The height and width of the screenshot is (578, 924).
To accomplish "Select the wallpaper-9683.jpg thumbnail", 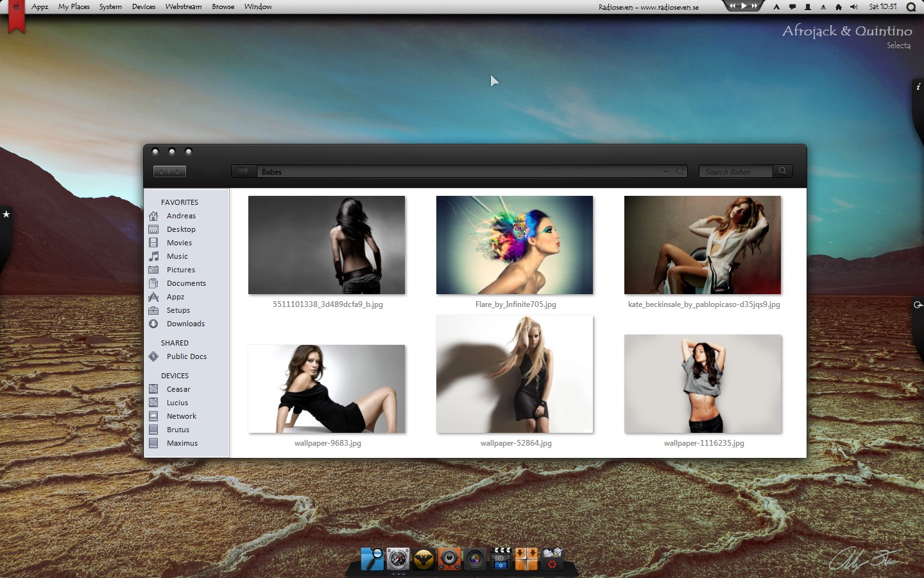I will tap(327, 389).
